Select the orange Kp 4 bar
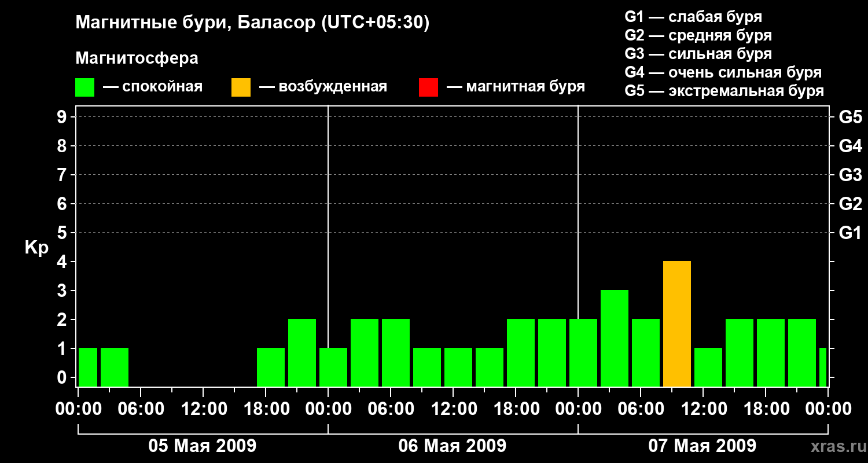Viewport: 868px width, 463px height. pos(677,324)
